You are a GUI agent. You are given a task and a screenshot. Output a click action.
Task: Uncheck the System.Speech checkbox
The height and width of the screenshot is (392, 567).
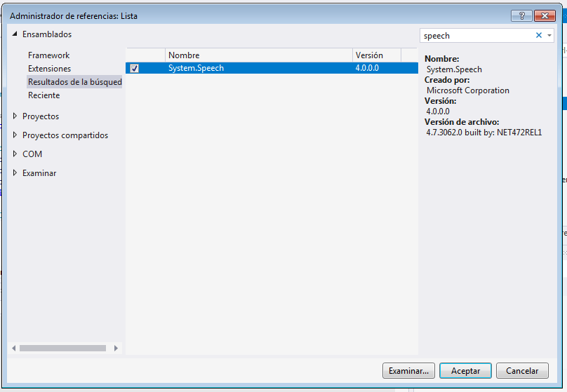point(134,68)
